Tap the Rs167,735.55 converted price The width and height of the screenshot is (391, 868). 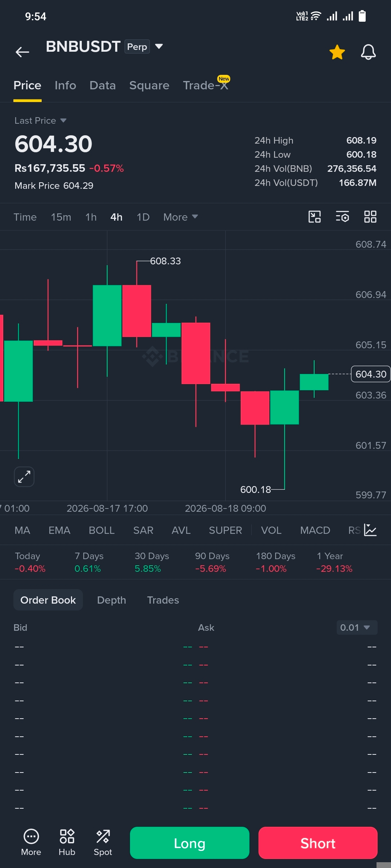coord(50,168)
